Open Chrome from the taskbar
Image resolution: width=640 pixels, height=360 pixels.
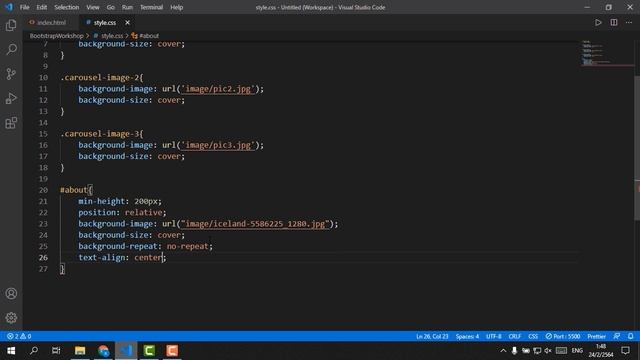[x=103, y=351]
